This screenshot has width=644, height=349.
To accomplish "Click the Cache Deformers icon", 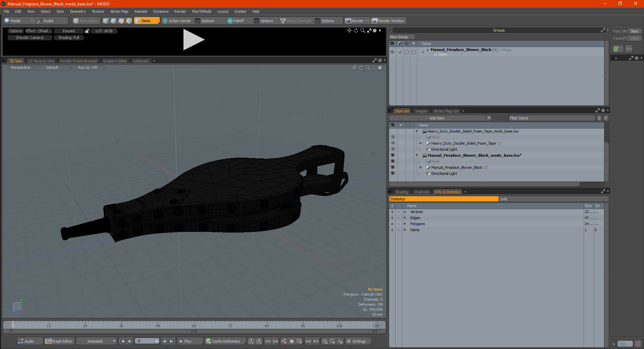I will coord(209,341).
